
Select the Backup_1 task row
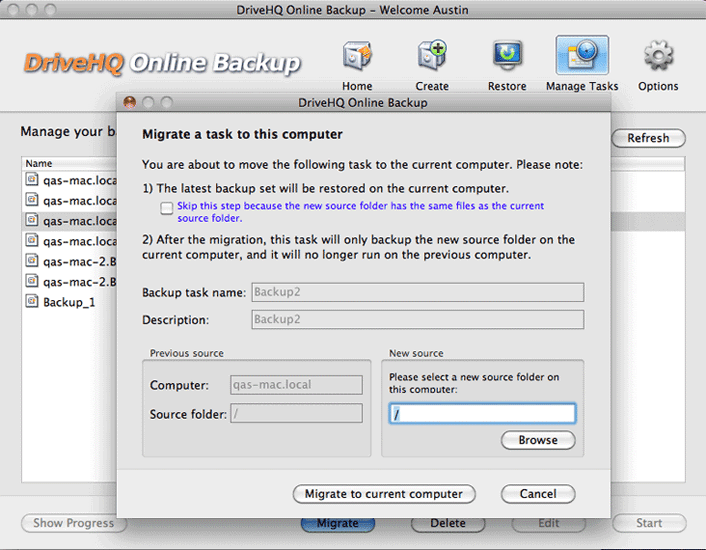coord(69,302)
